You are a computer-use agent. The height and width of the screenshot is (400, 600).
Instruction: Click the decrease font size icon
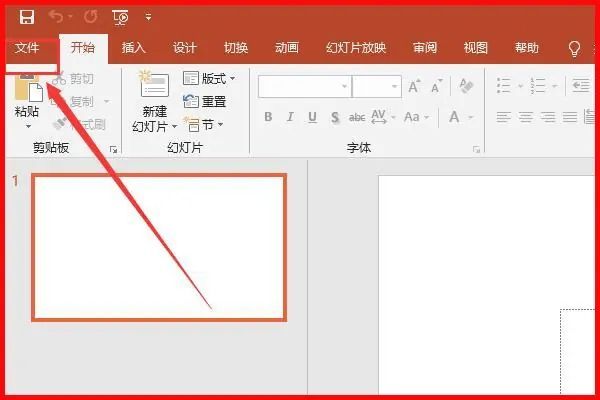click(437, 87)
